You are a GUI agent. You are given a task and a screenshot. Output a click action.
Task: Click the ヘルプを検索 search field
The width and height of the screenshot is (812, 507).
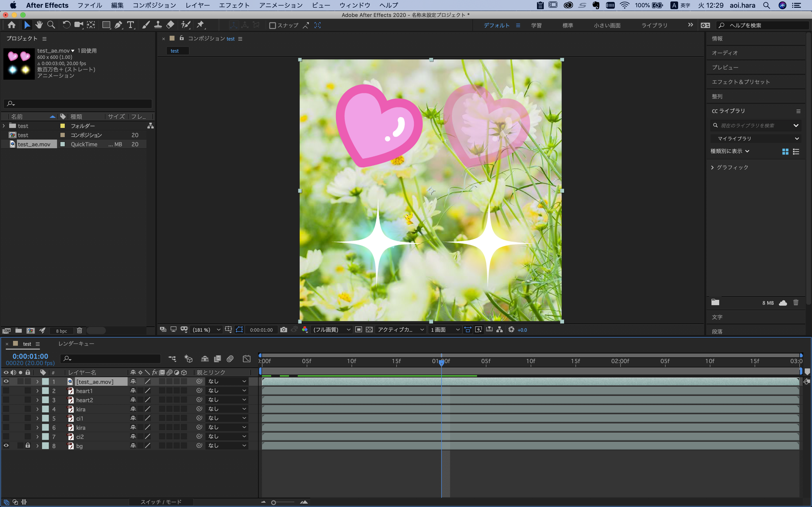point(765,26)
